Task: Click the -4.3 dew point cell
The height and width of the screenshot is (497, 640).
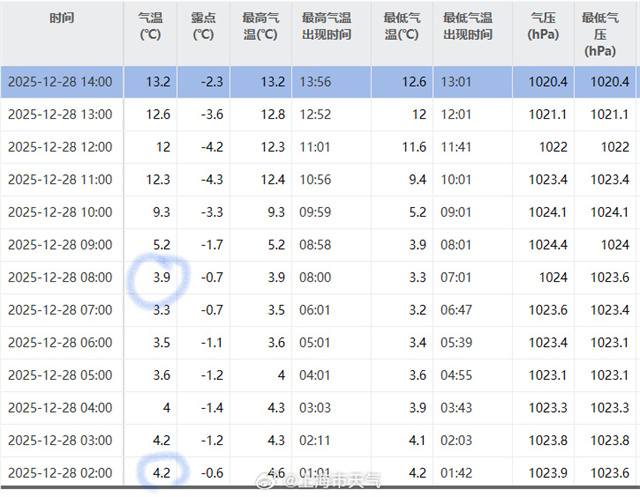Action: click(x=200, y=179)
